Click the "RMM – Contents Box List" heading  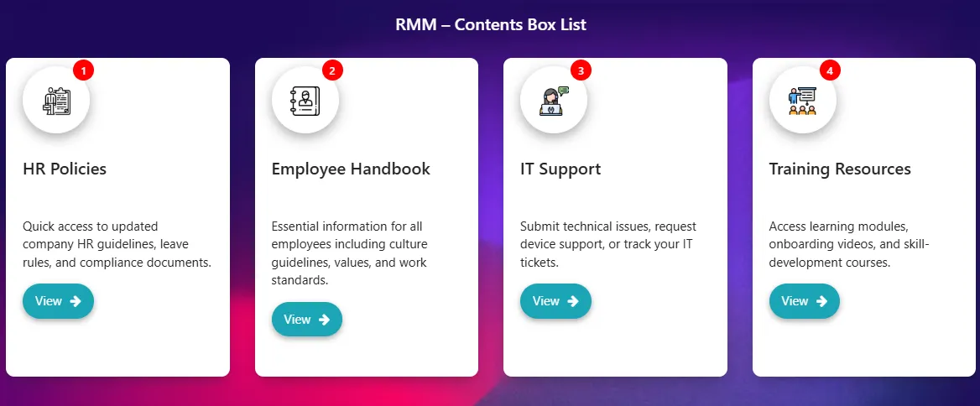(x=491, y=25)
